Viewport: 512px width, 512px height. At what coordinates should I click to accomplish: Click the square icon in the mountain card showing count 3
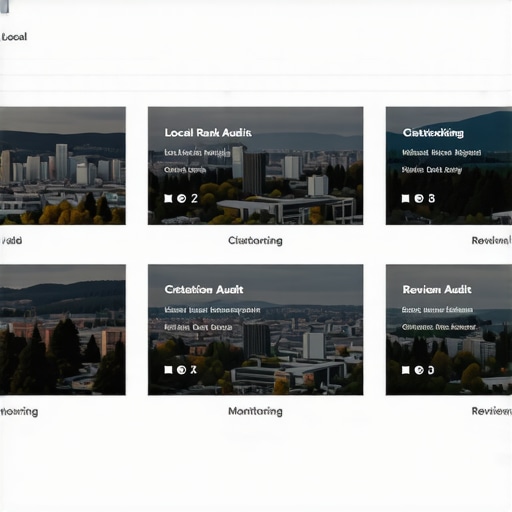click(406, 199)
